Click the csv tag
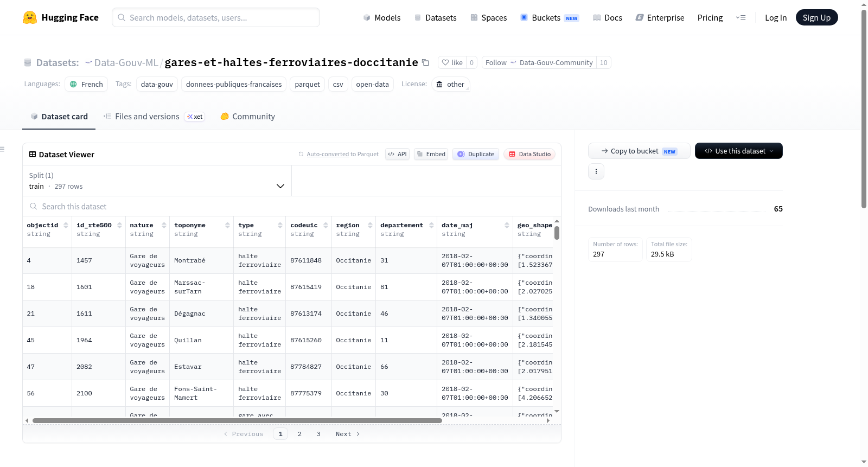 click(338, 84)
